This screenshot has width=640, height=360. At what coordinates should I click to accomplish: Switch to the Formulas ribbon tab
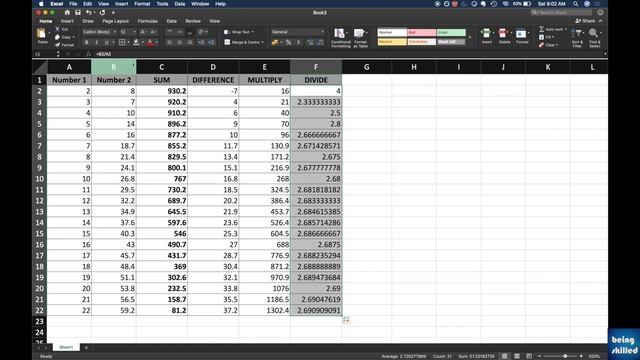tap(147, 21)
